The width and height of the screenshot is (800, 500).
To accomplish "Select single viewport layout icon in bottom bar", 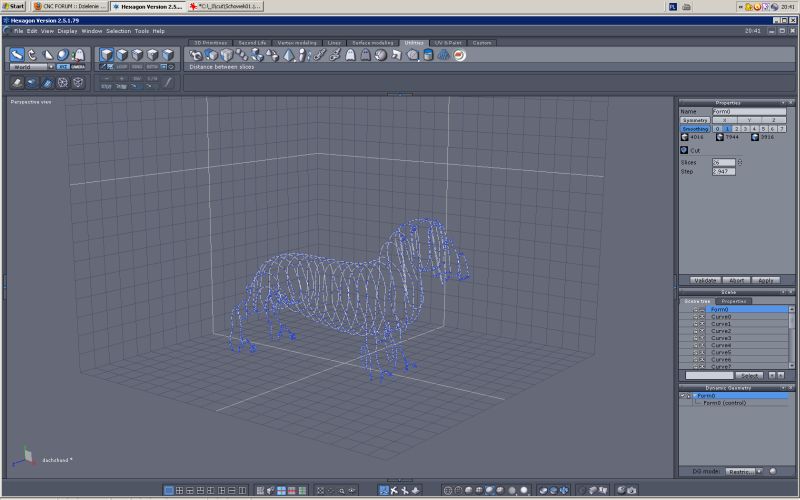I will tap(168, 490).
